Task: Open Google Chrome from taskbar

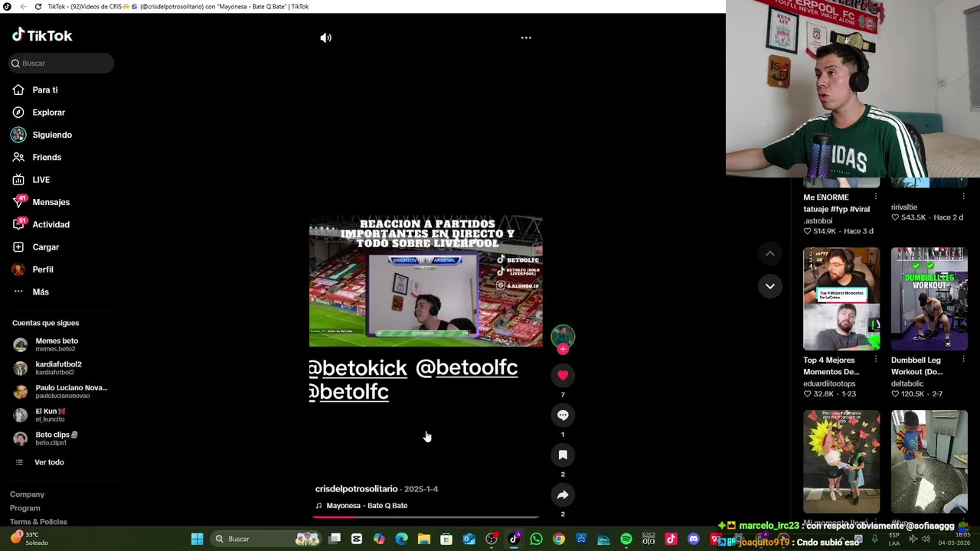Action: (559, 539)
